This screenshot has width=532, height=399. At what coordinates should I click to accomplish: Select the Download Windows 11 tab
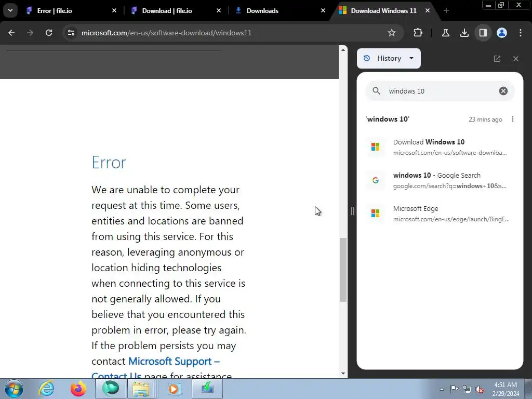coord(383,11)
